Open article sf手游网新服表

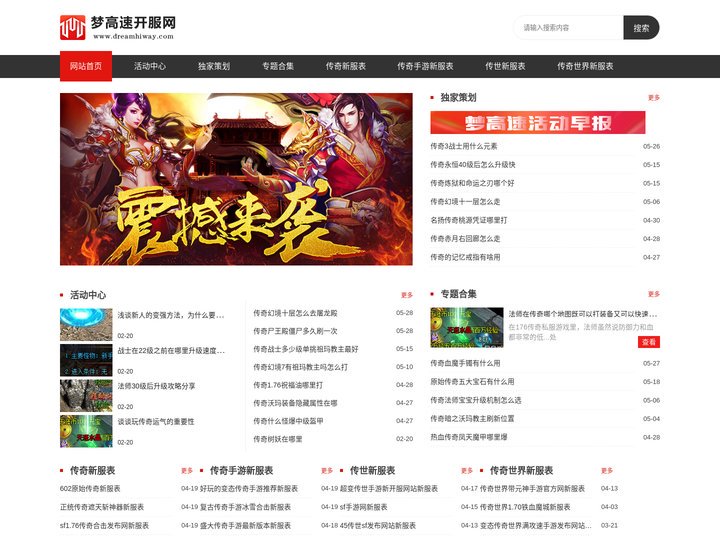point(364,507)
